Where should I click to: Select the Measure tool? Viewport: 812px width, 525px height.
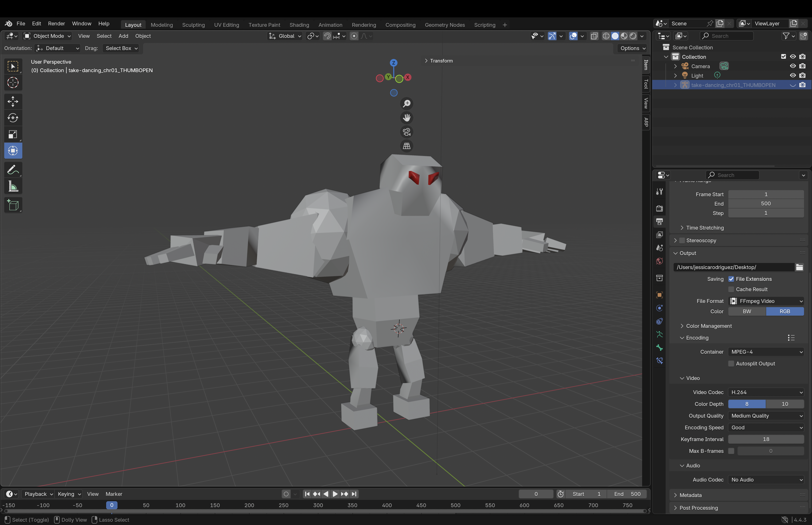13,186
